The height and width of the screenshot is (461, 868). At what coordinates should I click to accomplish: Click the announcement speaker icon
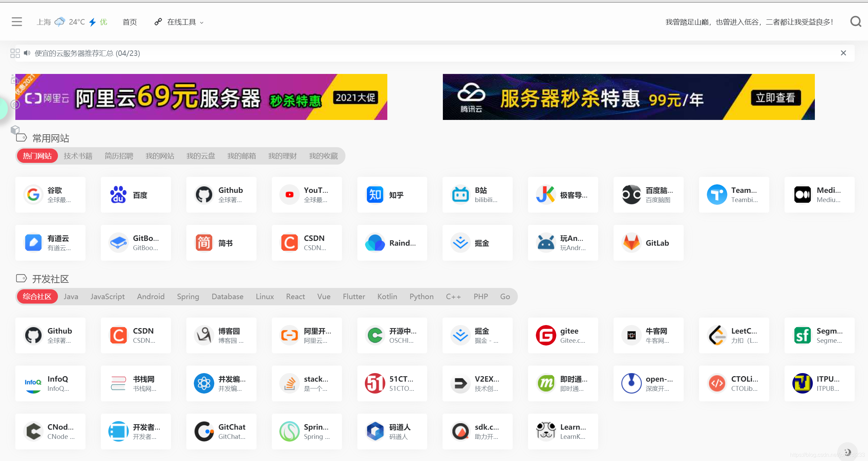click(27, 53)
